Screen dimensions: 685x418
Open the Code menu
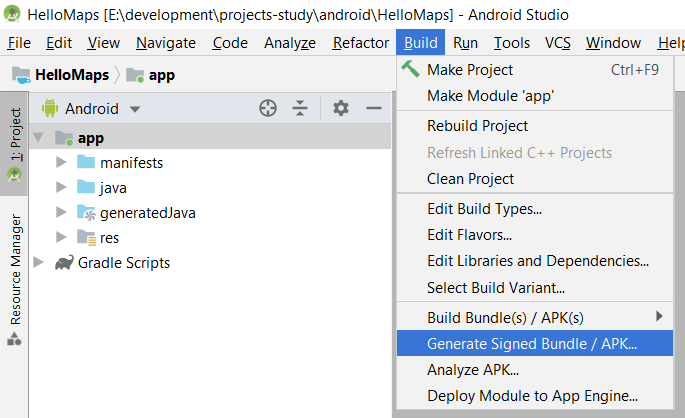(x=230, y=43)
